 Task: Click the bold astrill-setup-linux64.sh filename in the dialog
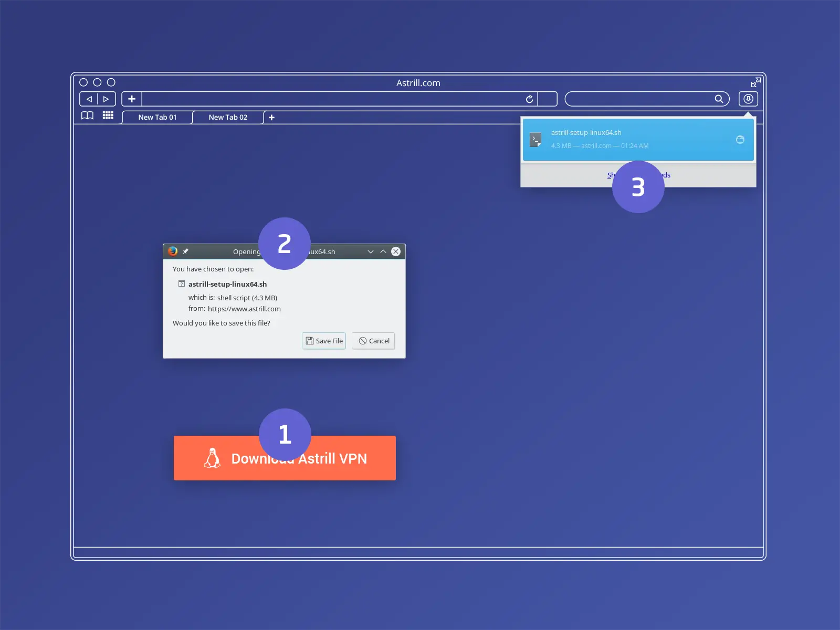point(227,284)
